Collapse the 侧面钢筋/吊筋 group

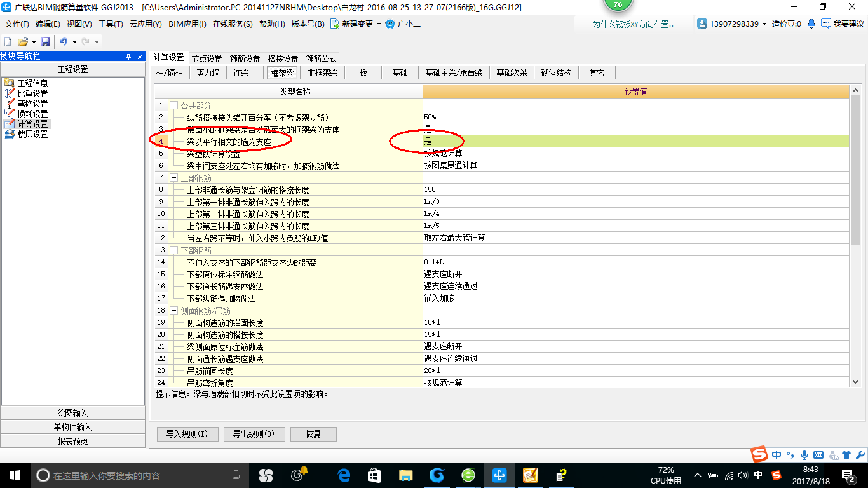point(173,311)
